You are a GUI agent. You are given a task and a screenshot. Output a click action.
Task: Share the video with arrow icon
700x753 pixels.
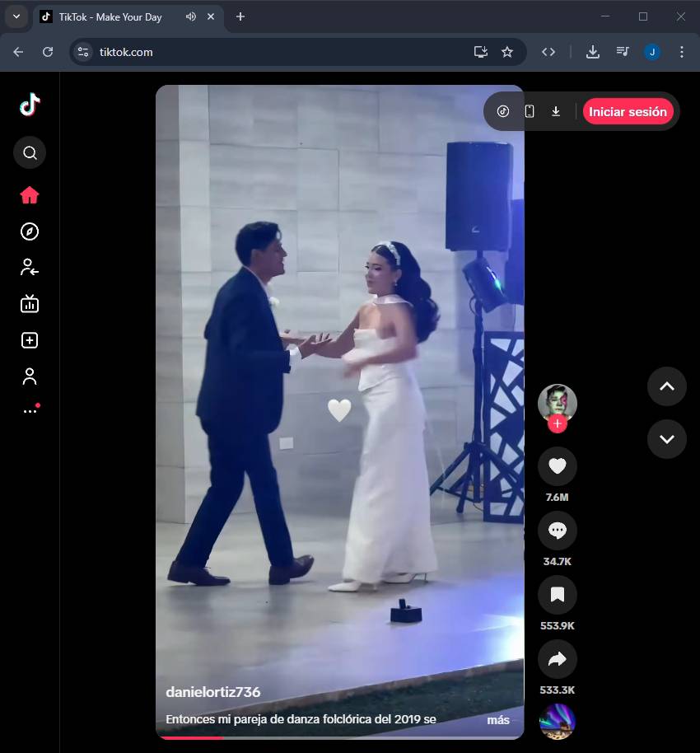click(x=558, y=659)
